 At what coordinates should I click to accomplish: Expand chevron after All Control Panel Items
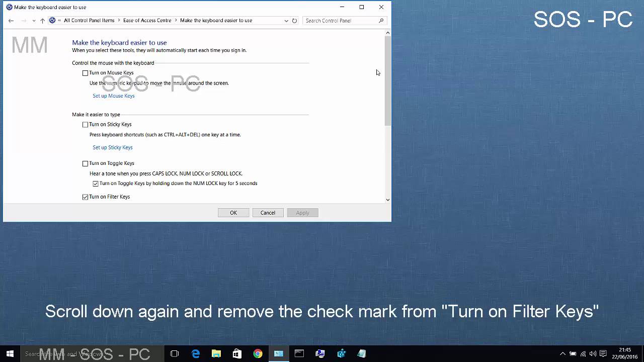(x=119, y=21)
